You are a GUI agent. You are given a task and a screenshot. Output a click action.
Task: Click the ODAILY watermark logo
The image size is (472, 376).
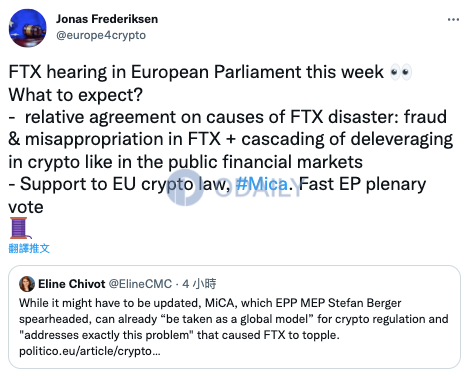(x=233, y=188)
